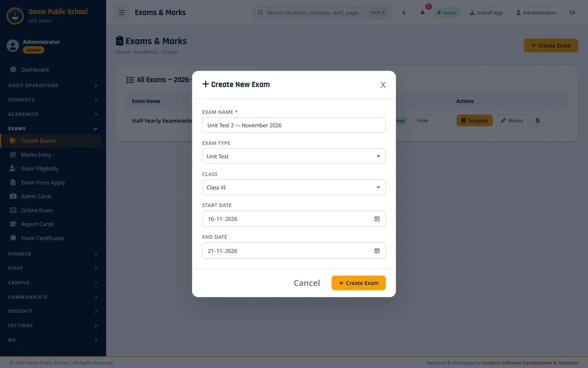
Task: Click Hide for Half-Yearly Examination
Action: (423, 121)
